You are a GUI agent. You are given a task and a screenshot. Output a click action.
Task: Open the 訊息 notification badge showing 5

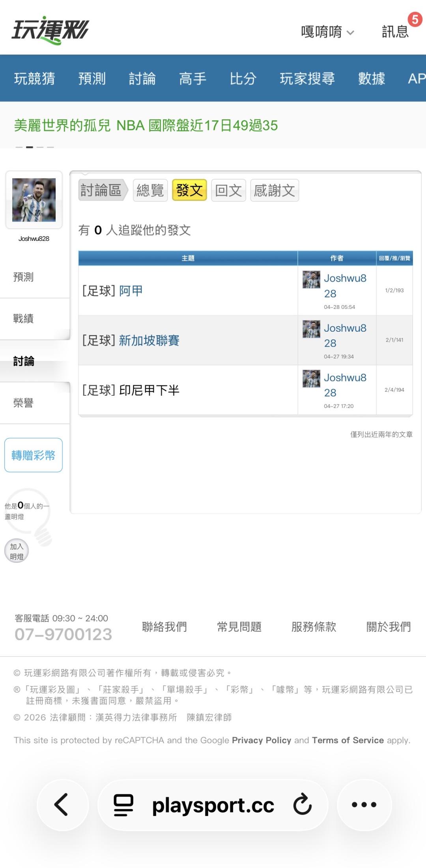coord(415,19)
